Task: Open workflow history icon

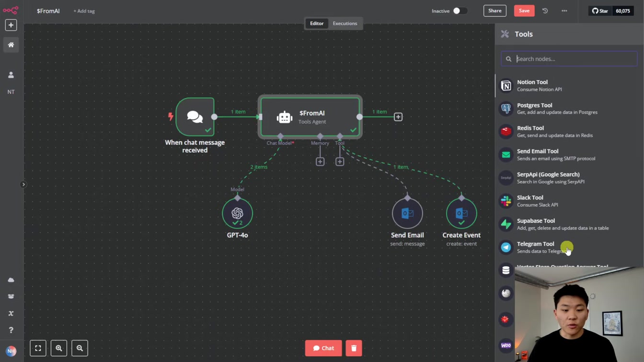Action: tap(545, 11)
